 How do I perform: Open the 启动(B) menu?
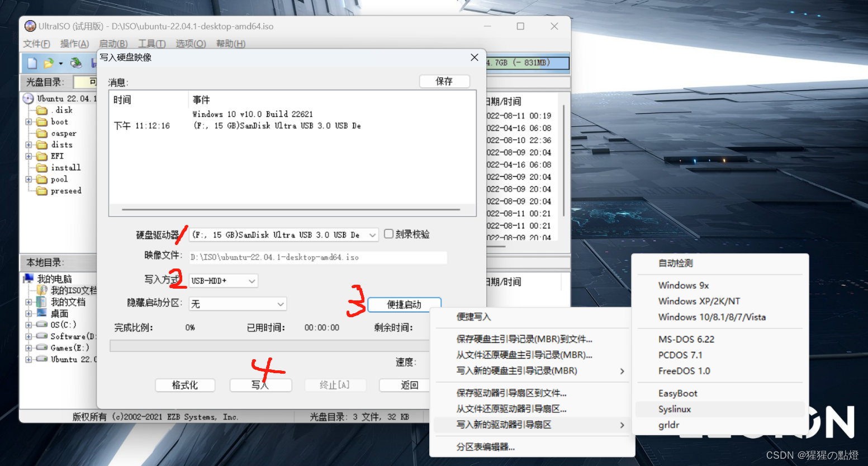(x=113, y=44)
